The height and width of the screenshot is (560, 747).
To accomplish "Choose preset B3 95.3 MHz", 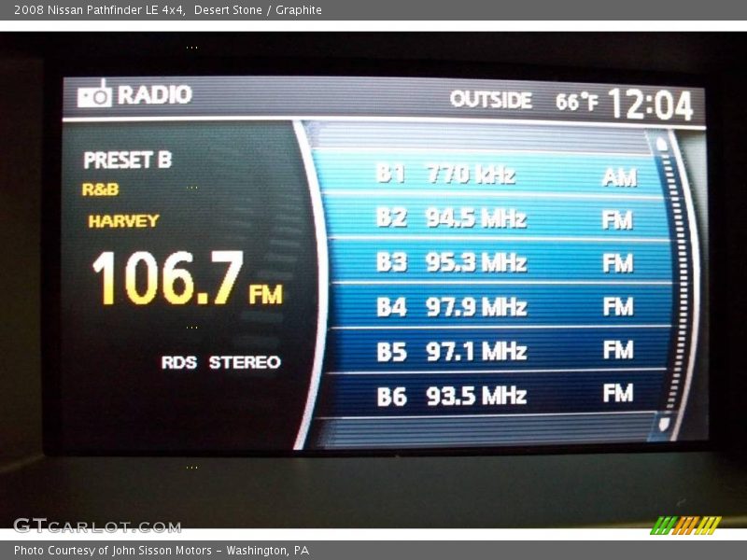I will click(495, 263).
